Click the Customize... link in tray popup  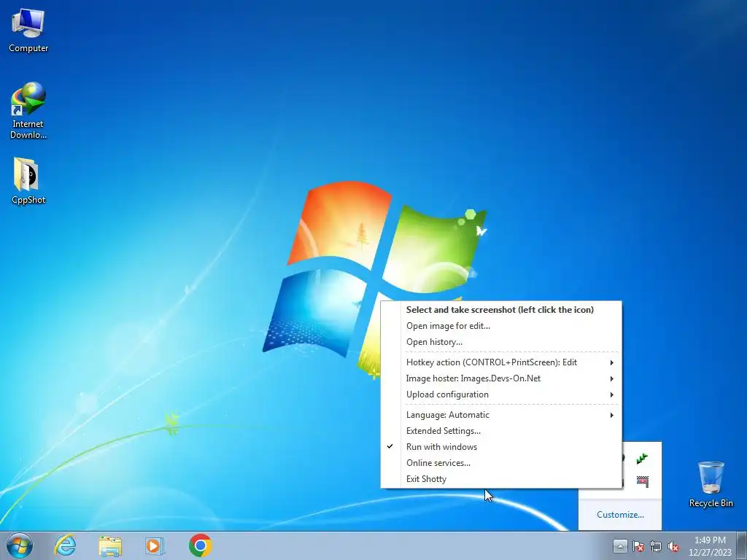click(x=620, y=515)
